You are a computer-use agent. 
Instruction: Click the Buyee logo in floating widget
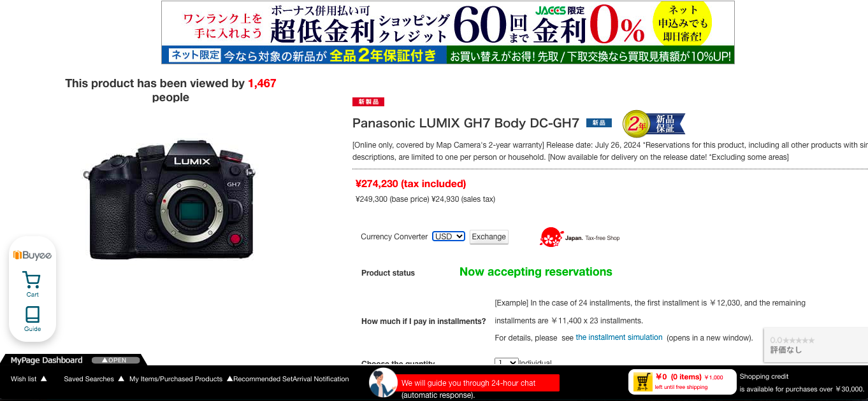pyautogui.click(x=32, y=255)
